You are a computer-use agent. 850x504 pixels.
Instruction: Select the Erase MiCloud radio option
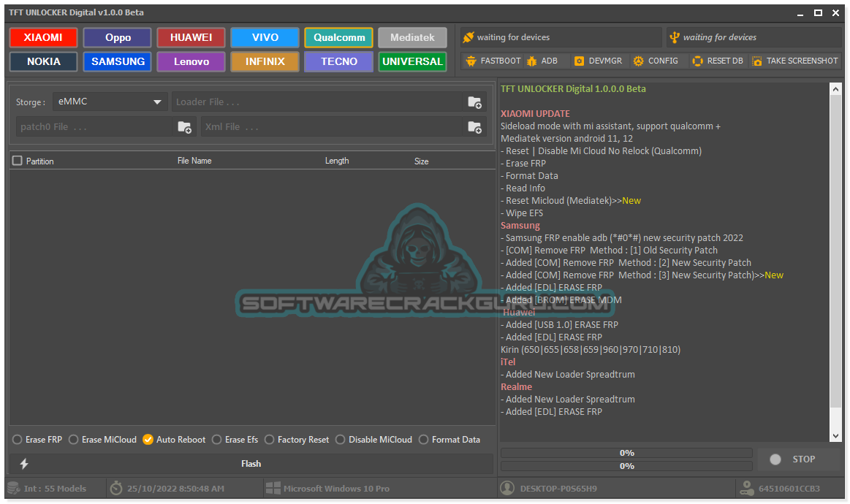click(x=74, y=440)
